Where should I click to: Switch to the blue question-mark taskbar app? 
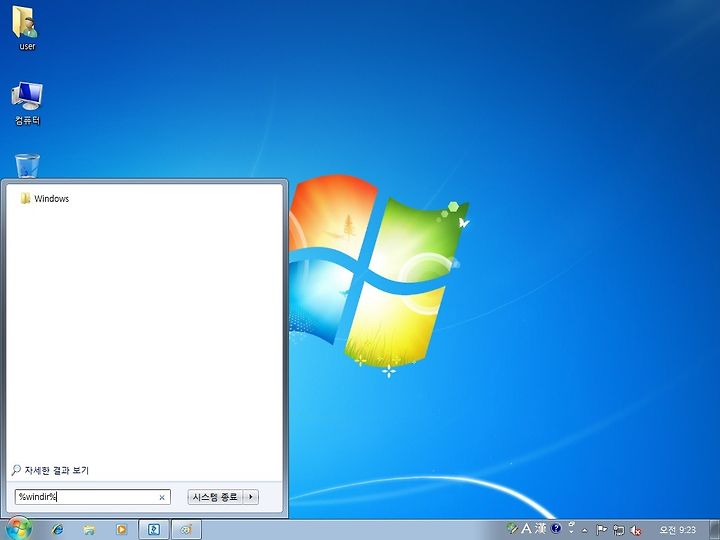pos(154,529)
